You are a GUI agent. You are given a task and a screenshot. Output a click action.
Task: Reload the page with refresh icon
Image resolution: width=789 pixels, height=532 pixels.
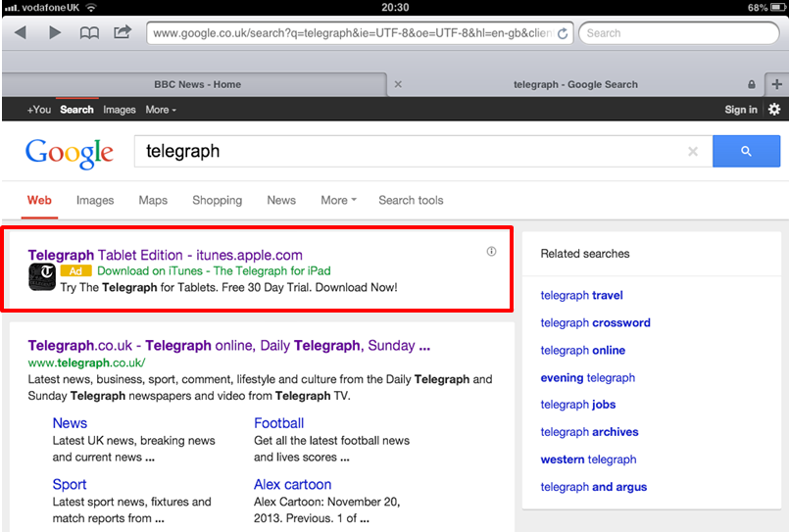[x=563, y=33]
